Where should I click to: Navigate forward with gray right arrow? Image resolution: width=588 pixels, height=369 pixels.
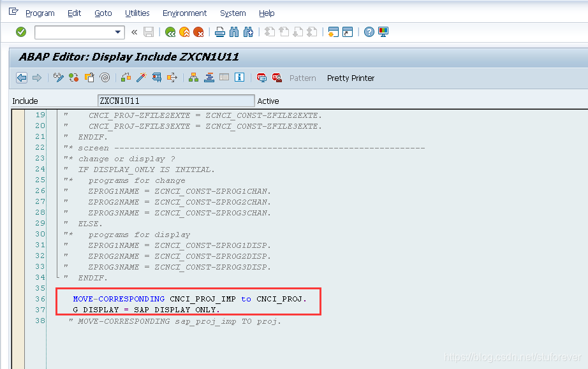click(37, 78)
